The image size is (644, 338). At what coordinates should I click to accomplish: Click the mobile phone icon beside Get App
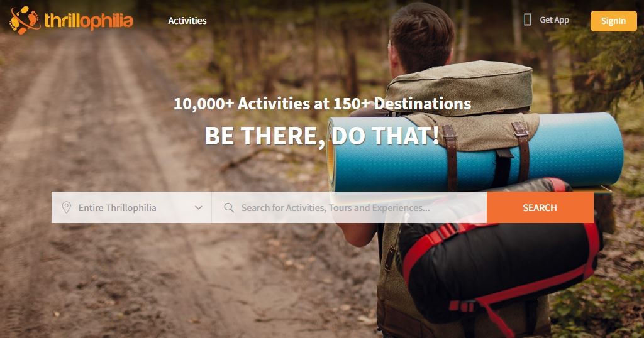pos(528,19)
